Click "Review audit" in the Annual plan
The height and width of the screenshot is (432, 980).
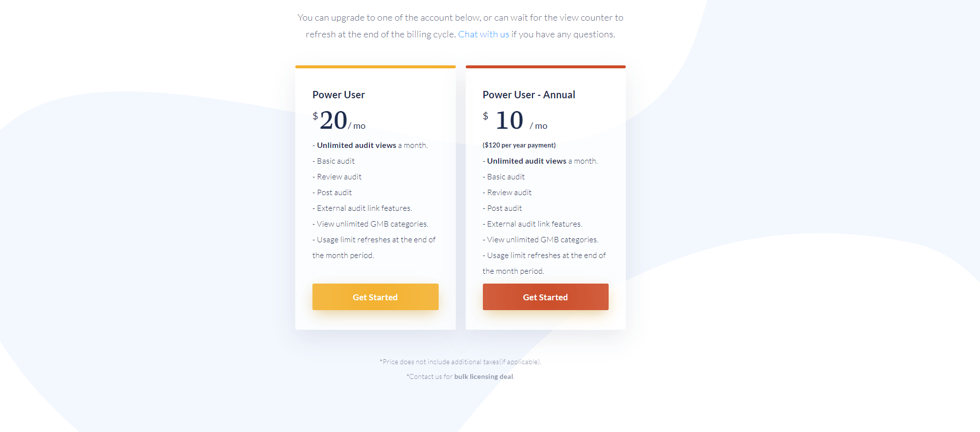[x=509, y=193]
